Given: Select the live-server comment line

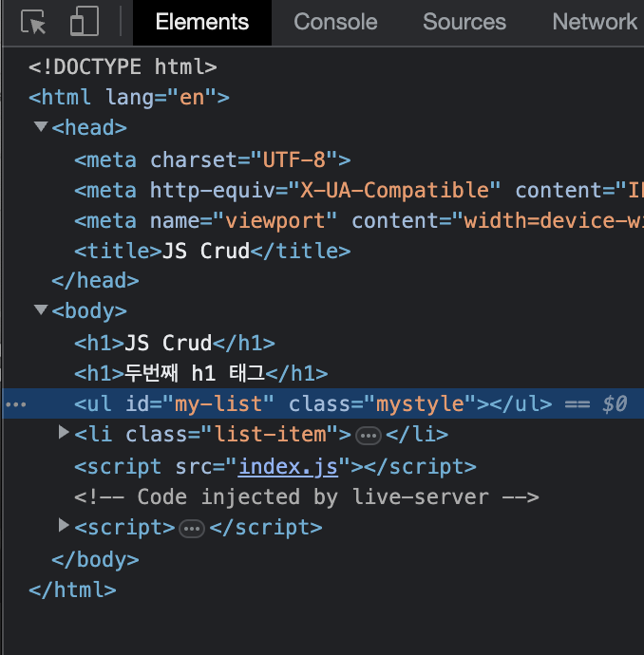Looking at the screenshot, I should click(307, 497).
